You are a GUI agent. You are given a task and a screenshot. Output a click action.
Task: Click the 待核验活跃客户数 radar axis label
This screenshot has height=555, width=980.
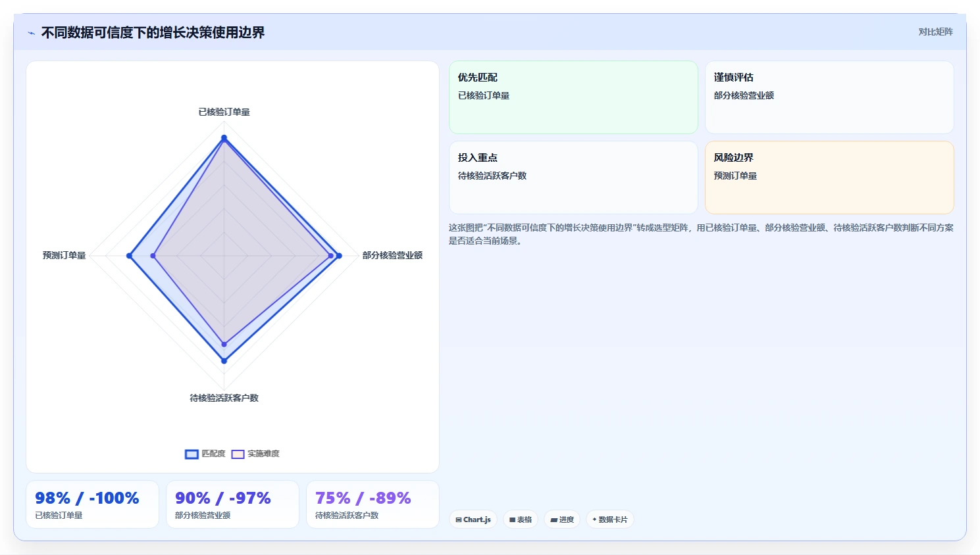(x=224, y=398)
